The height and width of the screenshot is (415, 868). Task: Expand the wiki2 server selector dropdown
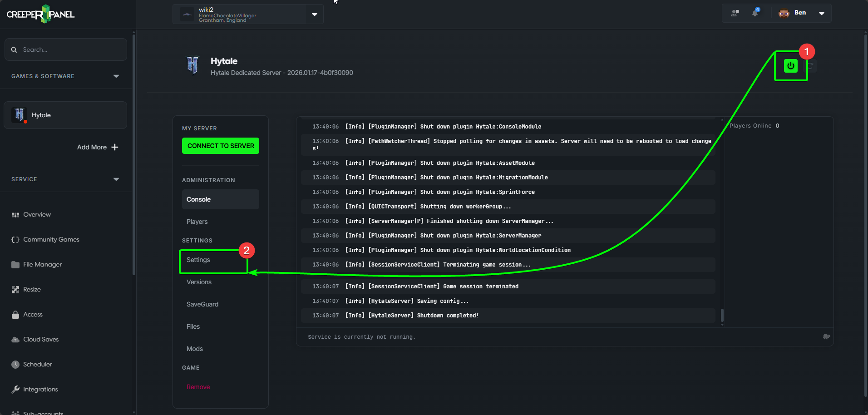pos(314,15)
